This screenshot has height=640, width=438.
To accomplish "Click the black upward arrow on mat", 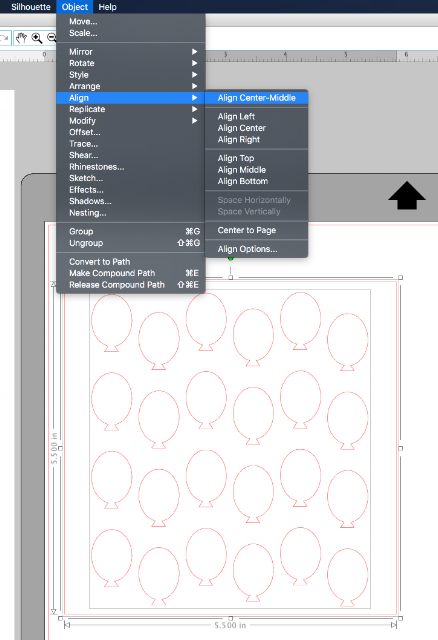I will (x=407, y=196).
